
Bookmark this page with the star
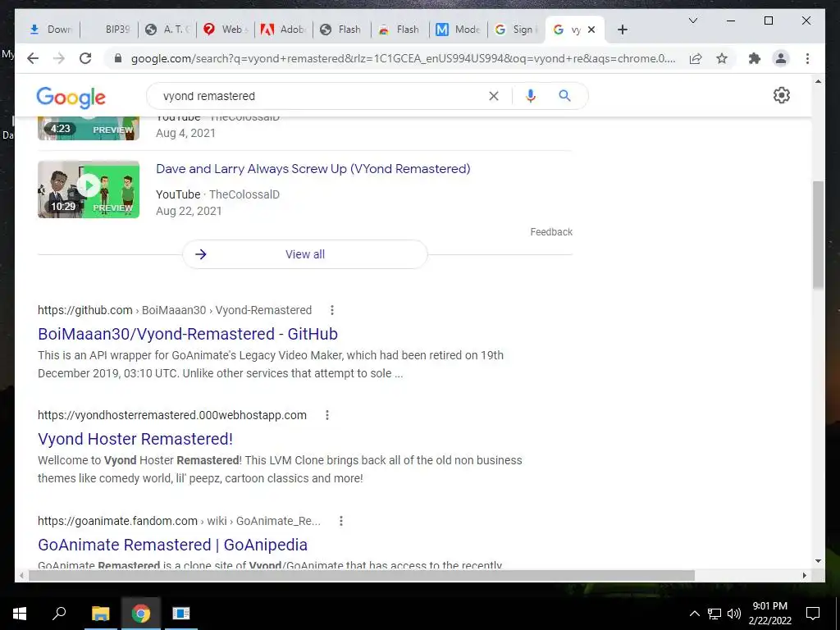pos(722,58)
